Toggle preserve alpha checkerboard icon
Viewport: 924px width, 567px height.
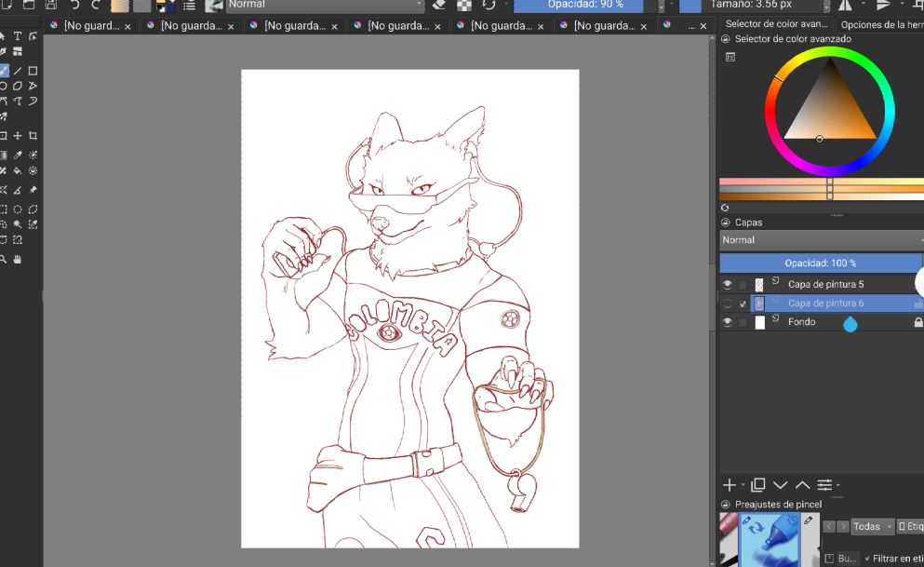coord(464,6)
